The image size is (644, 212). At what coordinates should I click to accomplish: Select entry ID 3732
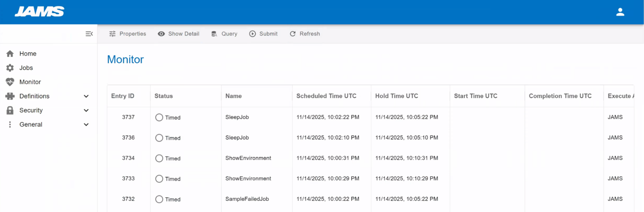click(128, 199)
